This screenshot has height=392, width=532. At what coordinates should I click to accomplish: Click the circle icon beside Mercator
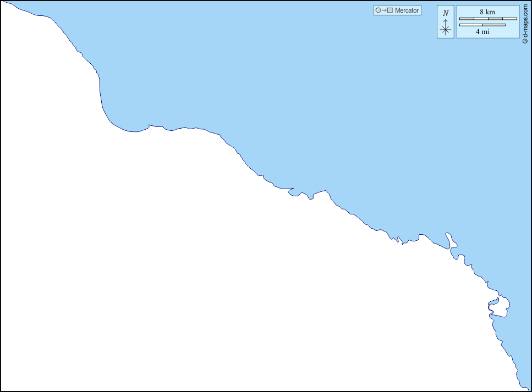click(378, 10)
